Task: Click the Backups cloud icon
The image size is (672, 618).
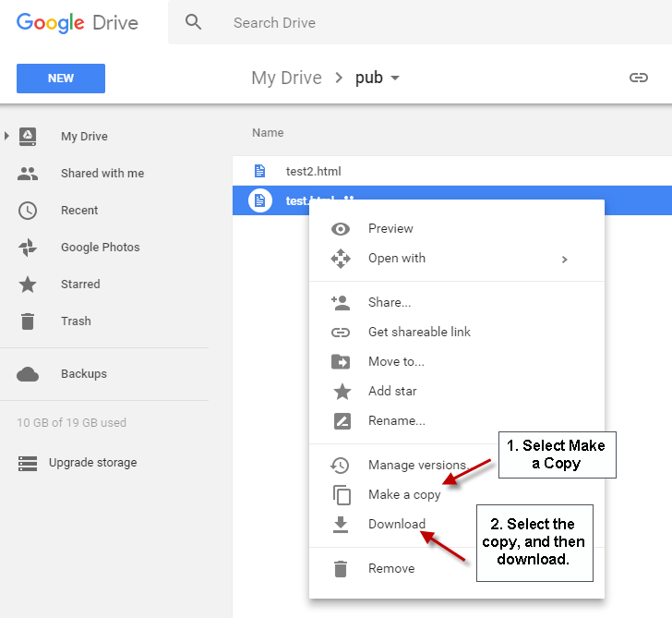Action: 28,374
